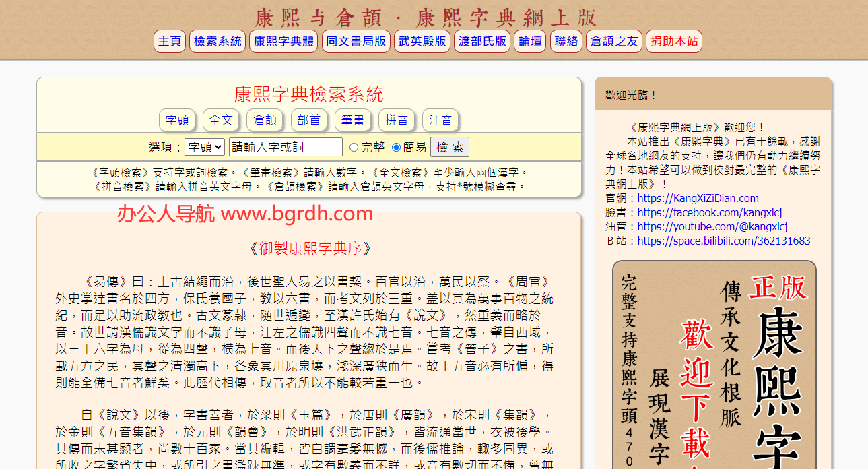Image resolution: width=868 pixels, height=469 pixels.
Task: Click the search input field
Action: coord(286,146)
